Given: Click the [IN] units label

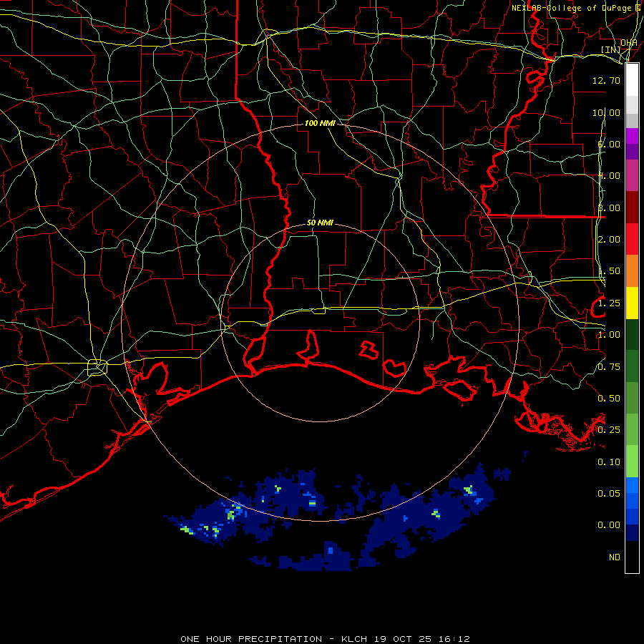Looking at the screenshot, I should [611, 49].
